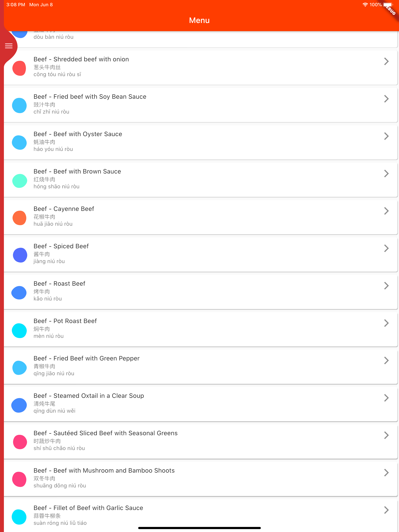Open chevron for Fillet of Beef with Garlic Sauce
This screenshot has height=532, width=399.
point(386,510)
